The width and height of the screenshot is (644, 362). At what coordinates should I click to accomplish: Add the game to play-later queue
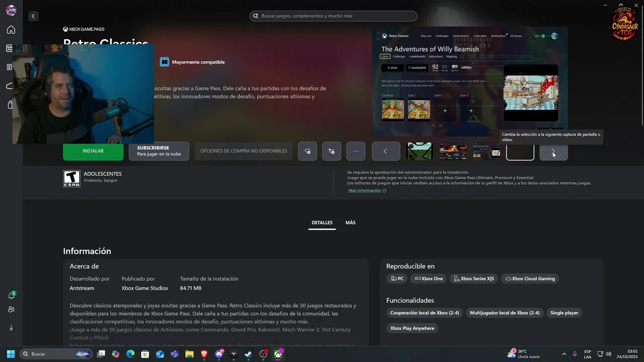pos(332,151)
